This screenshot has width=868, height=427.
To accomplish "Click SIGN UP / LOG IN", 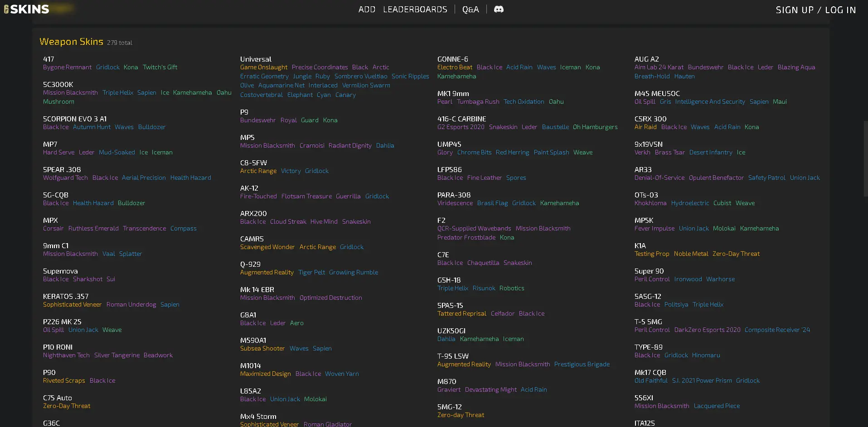I will (x=815, y=10).
